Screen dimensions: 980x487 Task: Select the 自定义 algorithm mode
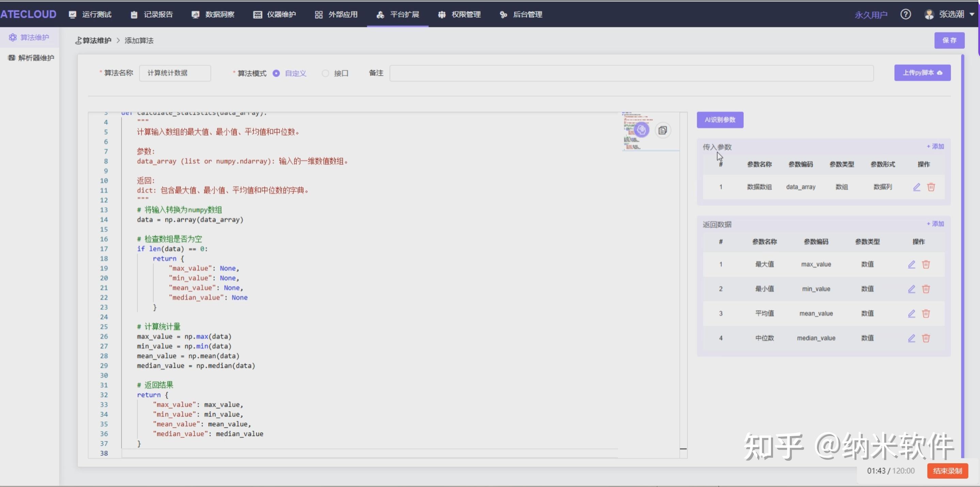point(276,73)
